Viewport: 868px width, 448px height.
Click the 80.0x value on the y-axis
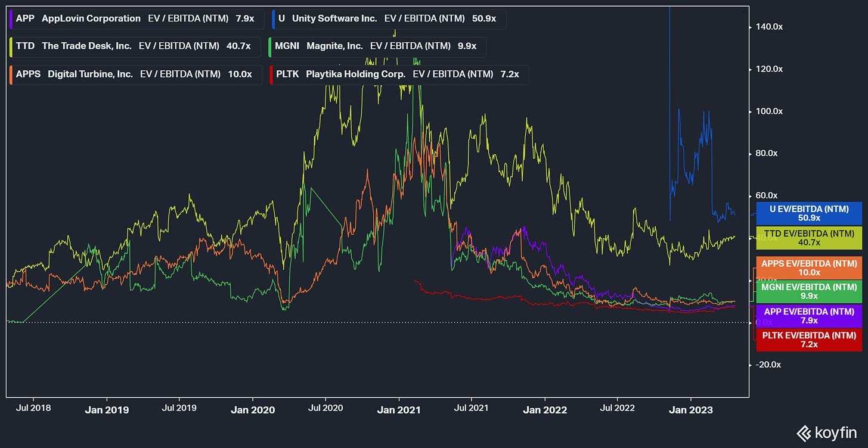(768, 153)
